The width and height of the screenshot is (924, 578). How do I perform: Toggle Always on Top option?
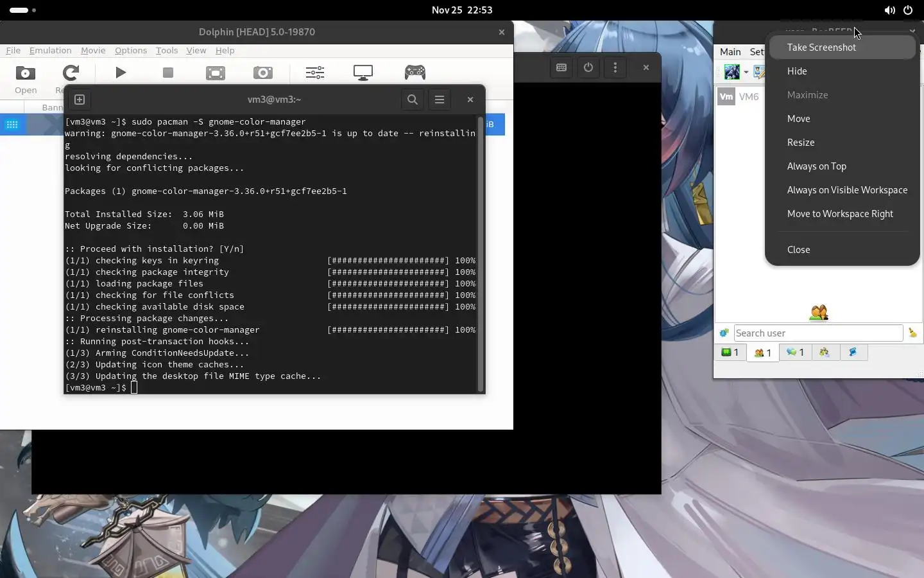pos(842,166)
